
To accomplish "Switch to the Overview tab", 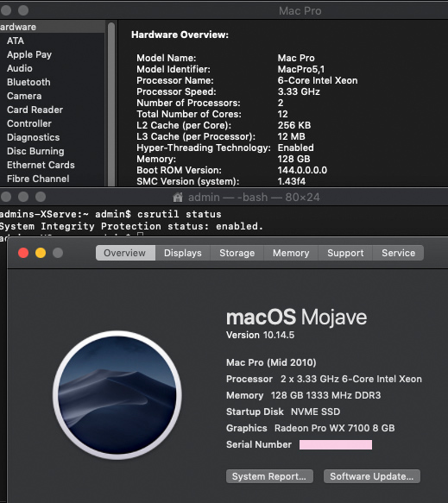I will [125, 253].
